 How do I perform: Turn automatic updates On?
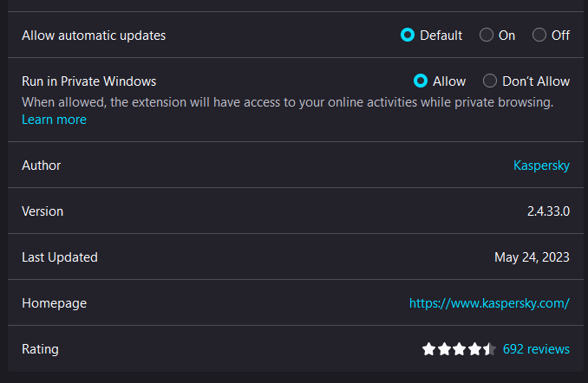487,36
